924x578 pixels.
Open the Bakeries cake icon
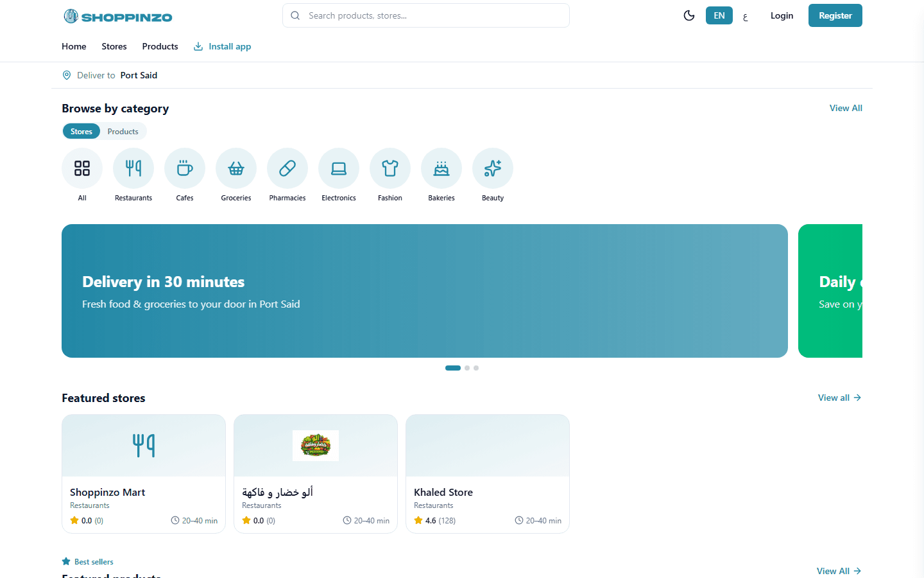tap(441, 168)
